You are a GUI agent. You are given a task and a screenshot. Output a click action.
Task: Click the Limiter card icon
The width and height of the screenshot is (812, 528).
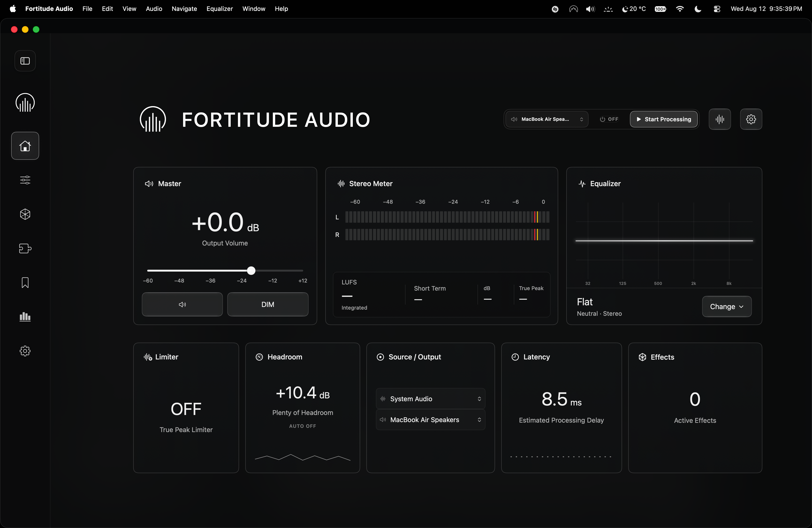[x=148, y=357]
